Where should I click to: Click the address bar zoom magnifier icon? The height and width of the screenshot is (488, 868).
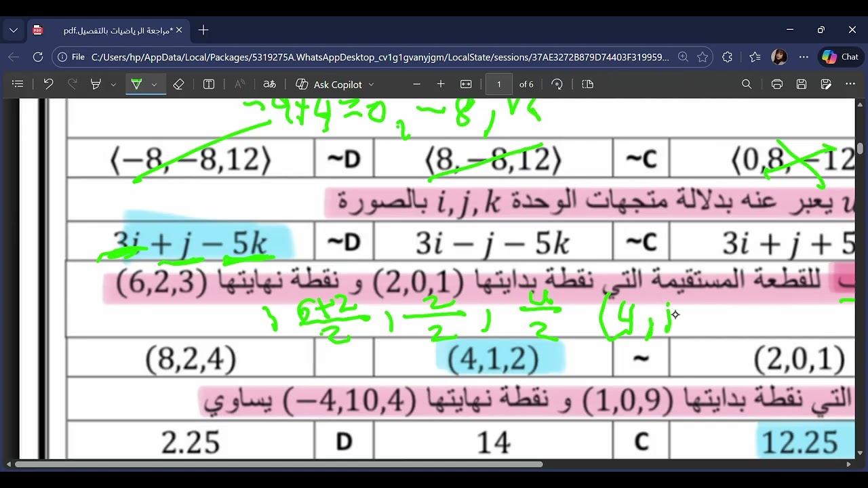(x=683, y=57)
